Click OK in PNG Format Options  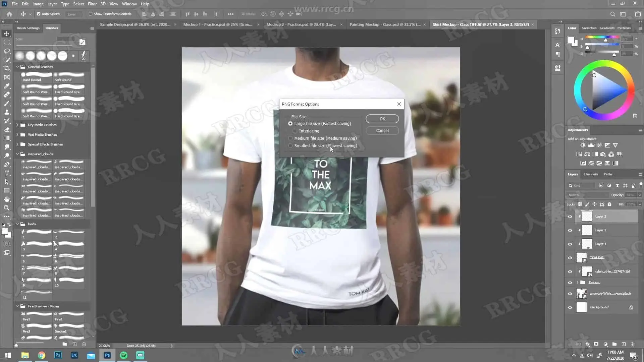pyautogui.click(x=382, y=119)
